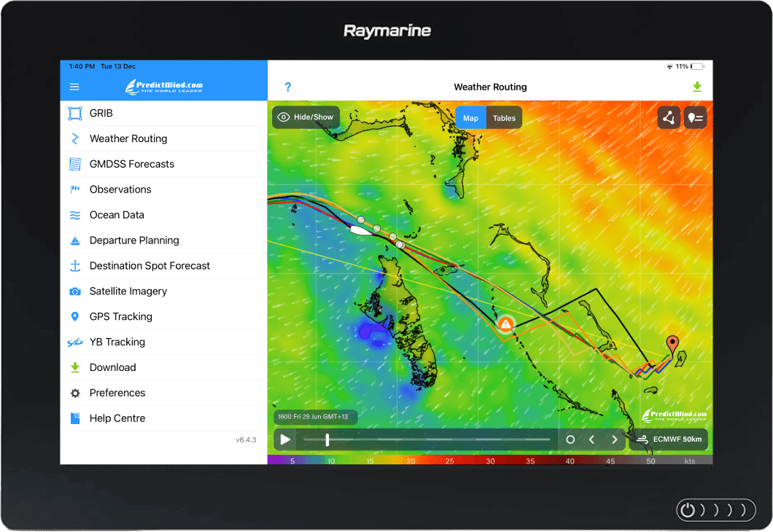Toggle the loop playback circle

(570, 439)
